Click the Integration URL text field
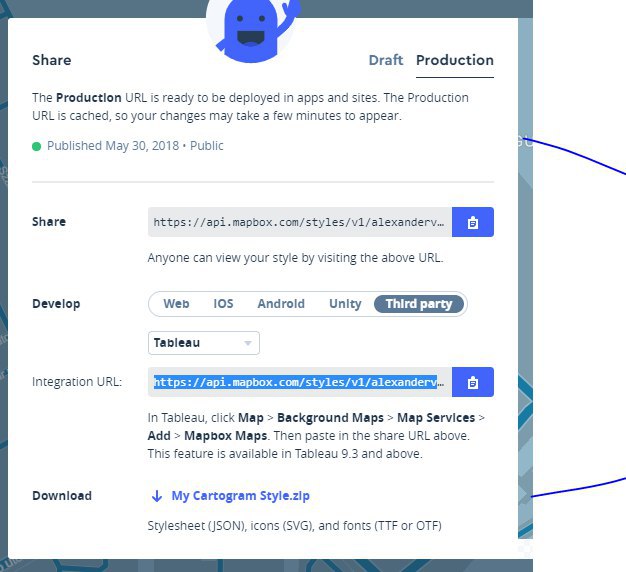 300,382
